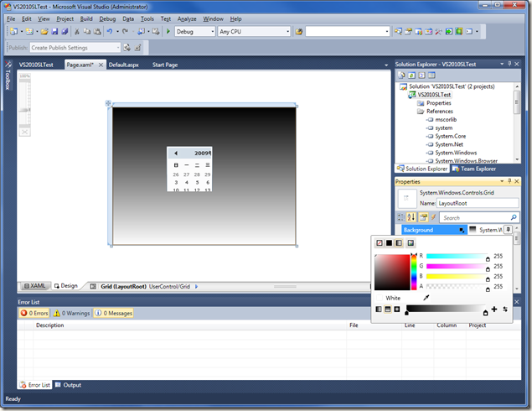532x411 pixels.
Task: Switch to the Design view
Action: click(66, 286)
